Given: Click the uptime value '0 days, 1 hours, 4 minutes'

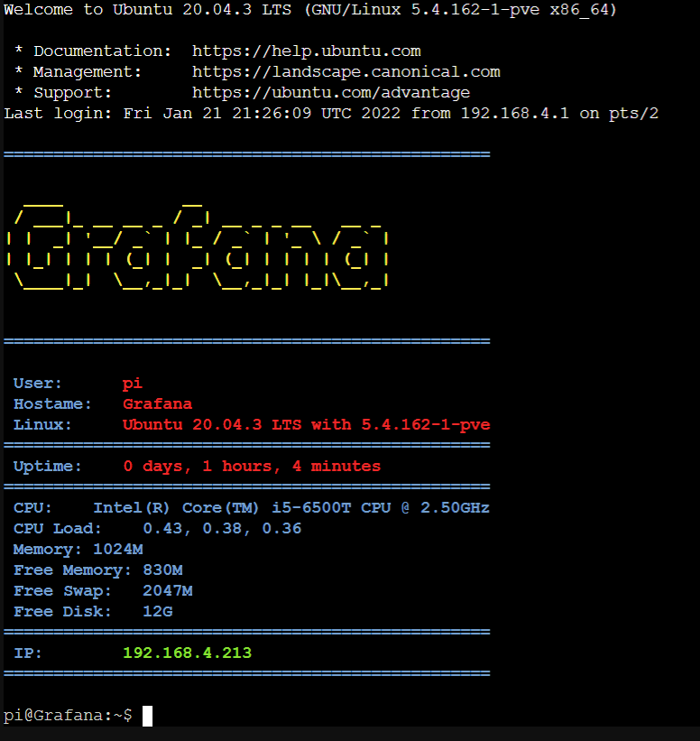Looking at the screenshot, I should tap(252, 467).
